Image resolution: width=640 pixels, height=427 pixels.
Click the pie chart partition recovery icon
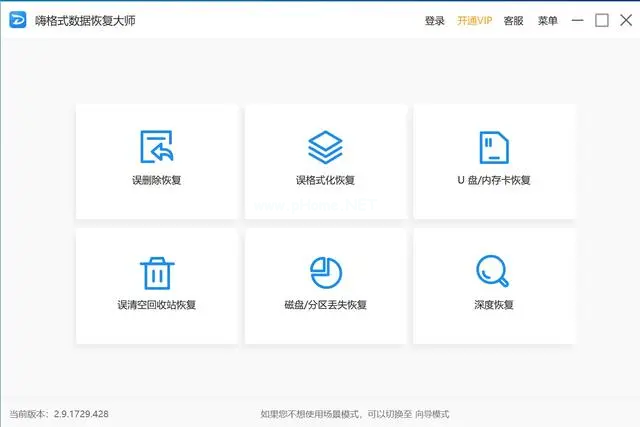click(325, 271)
